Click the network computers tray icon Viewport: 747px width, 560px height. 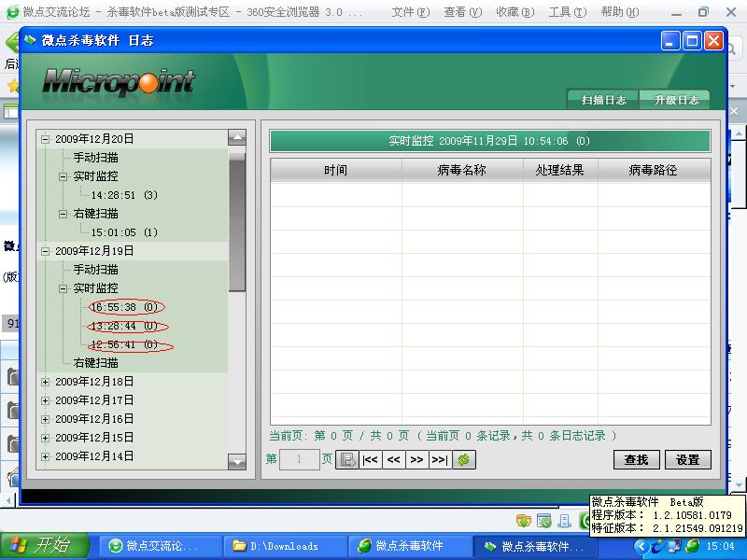(674, 546)
